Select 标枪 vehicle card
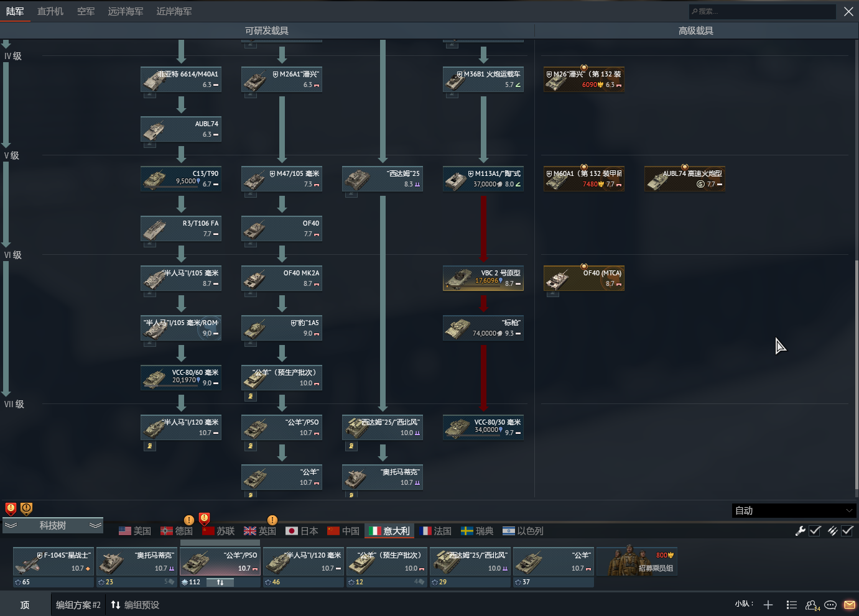Screen dimensions: 859x616 [483, 328]
